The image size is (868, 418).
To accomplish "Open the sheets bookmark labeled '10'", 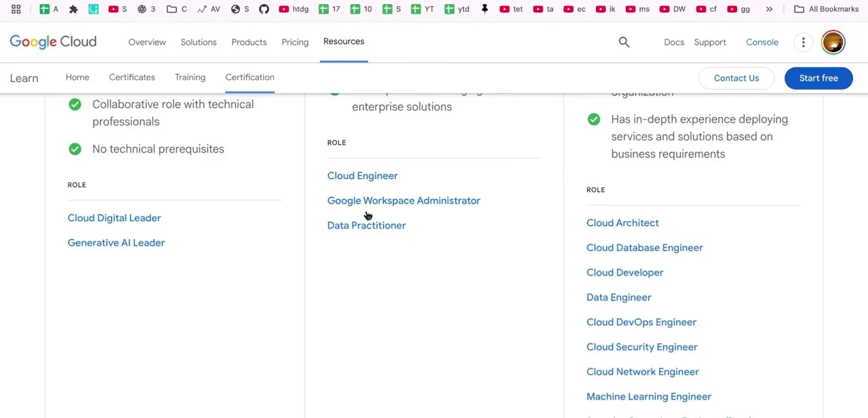I will click(361, 9).
